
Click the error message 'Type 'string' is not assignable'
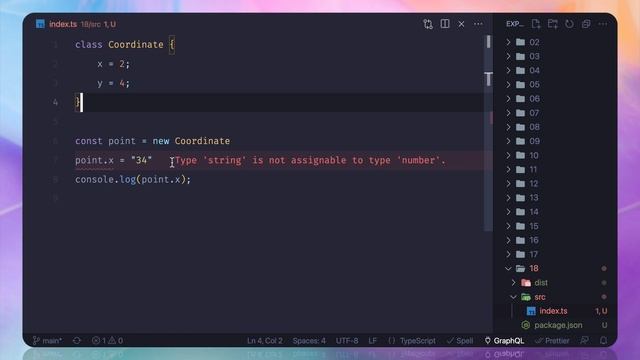[x=310, y=160]
